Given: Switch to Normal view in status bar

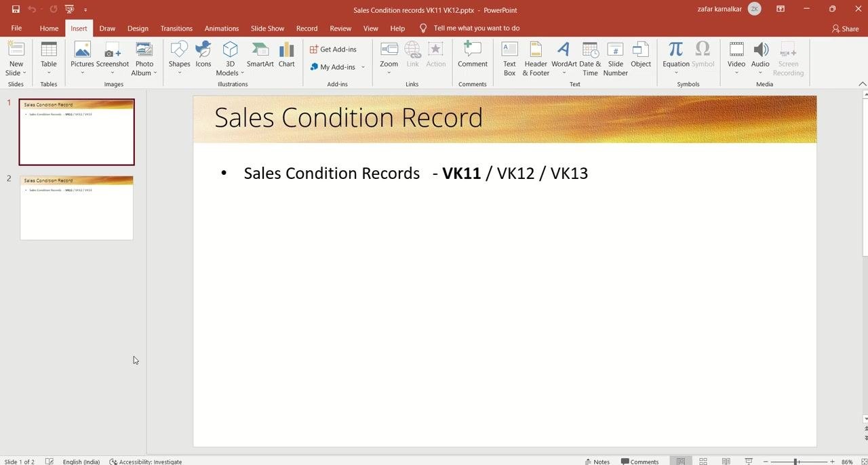Looking at the screenshot, I should pyautogui.click(x=681, y=462).
